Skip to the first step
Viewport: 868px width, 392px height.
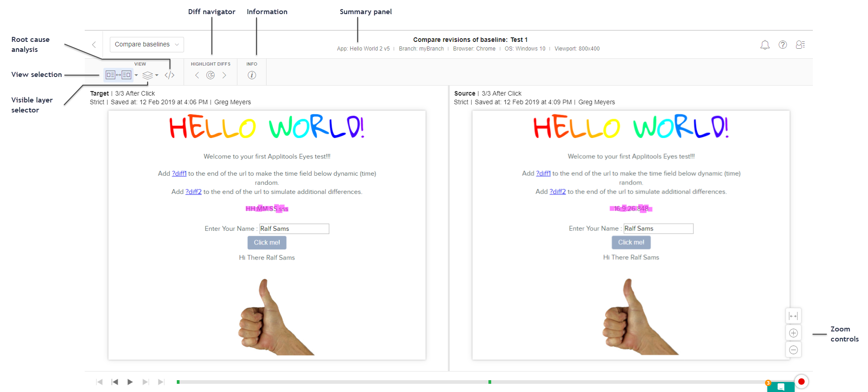[x=99, y=382]
